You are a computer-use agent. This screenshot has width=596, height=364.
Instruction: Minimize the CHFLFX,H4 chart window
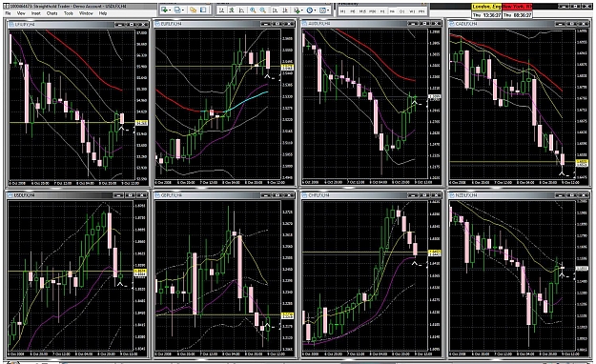click(x=413, y=195)
